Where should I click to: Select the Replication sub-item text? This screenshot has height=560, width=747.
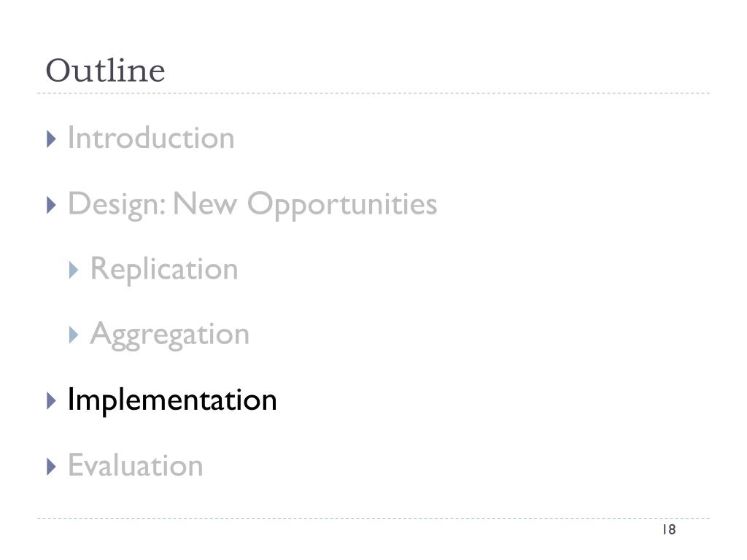click(x=164, y=270)
